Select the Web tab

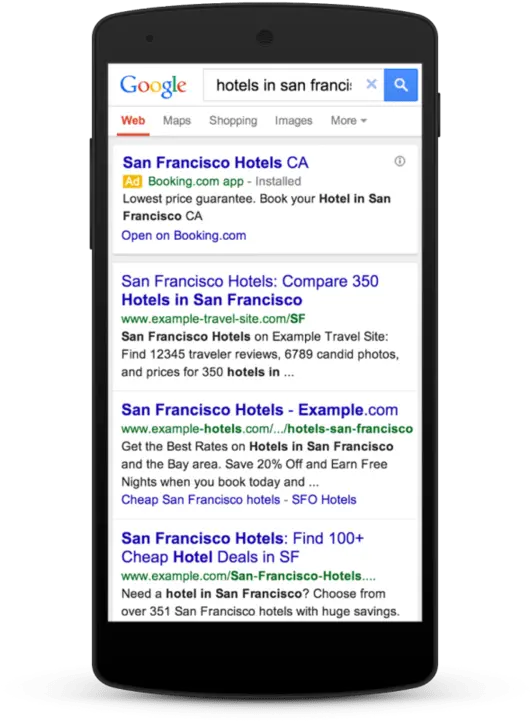click(x=133, y=120)
